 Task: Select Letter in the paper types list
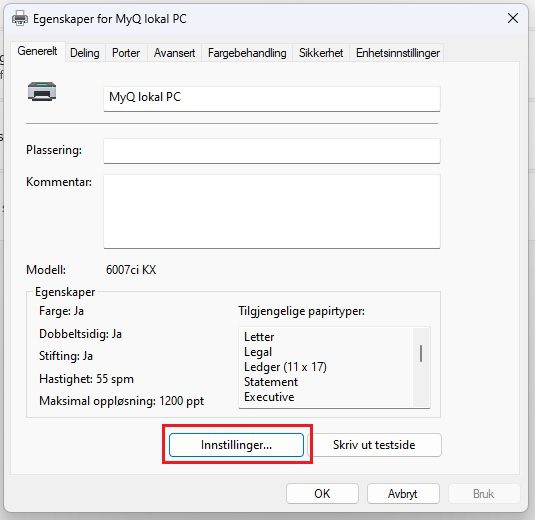pyautogui.click(x=259, y=337)
